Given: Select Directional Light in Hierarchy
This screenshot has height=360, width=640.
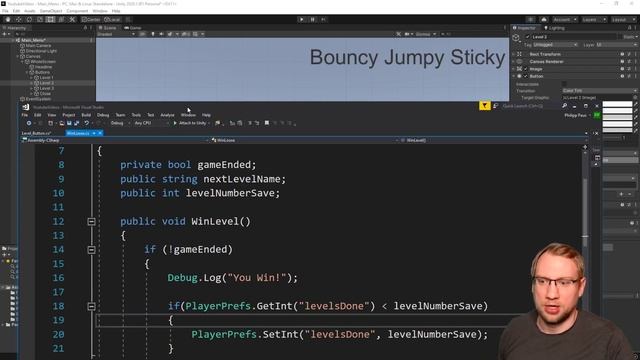Looking at the screenshot, I should point(41,51).
